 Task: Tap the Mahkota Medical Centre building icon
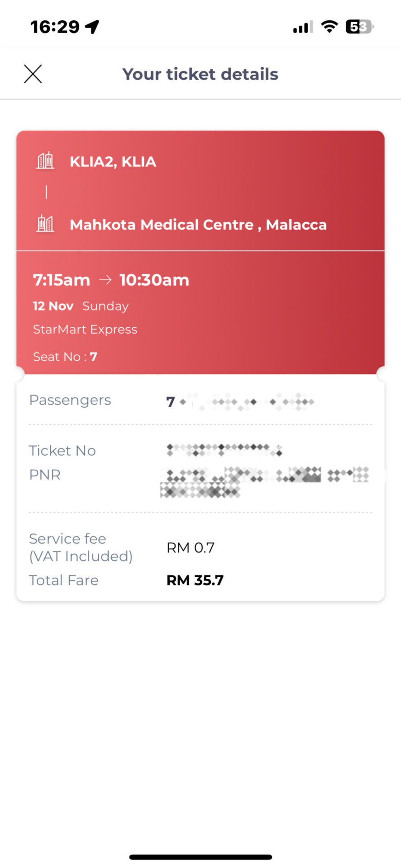click(45, 224)
